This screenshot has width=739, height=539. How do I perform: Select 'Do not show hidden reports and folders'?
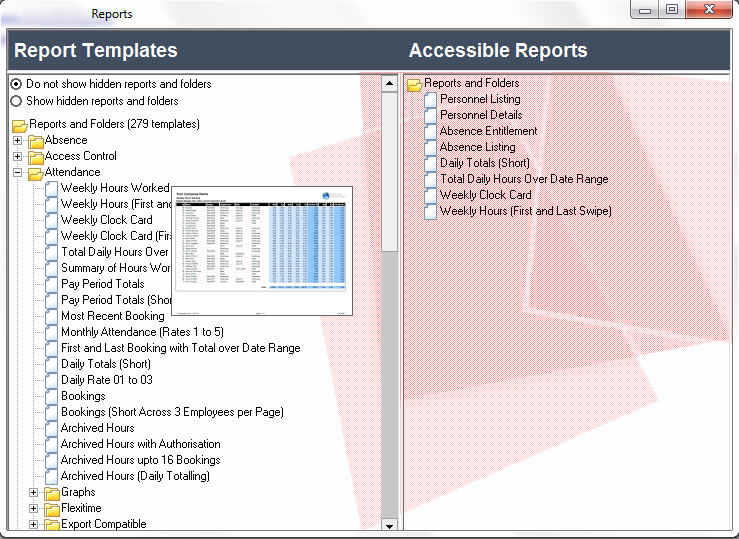16,85
